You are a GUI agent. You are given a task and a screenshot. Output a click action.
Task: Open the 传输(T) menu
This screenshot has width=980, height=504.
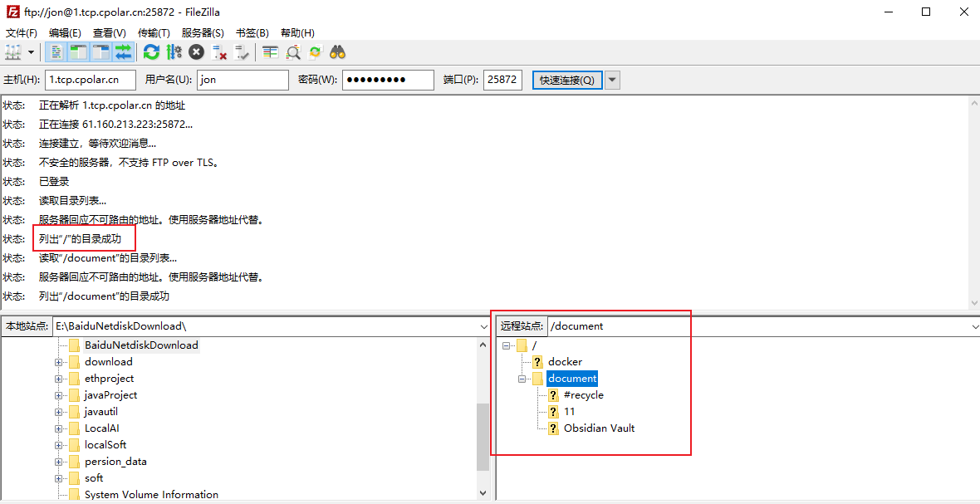[154, 33]
